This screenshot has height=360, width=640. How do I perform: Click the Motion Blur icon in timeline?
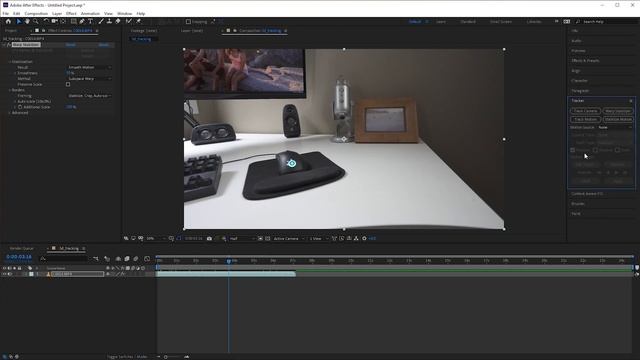point(136,259)
